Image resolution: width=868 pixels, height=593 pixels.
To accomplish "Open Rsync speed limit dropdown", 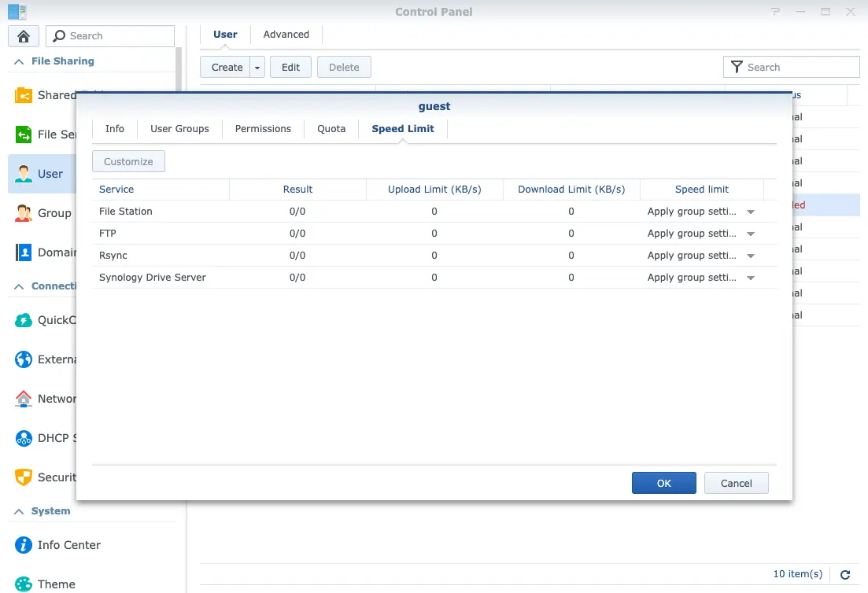I will click(751, 256).
